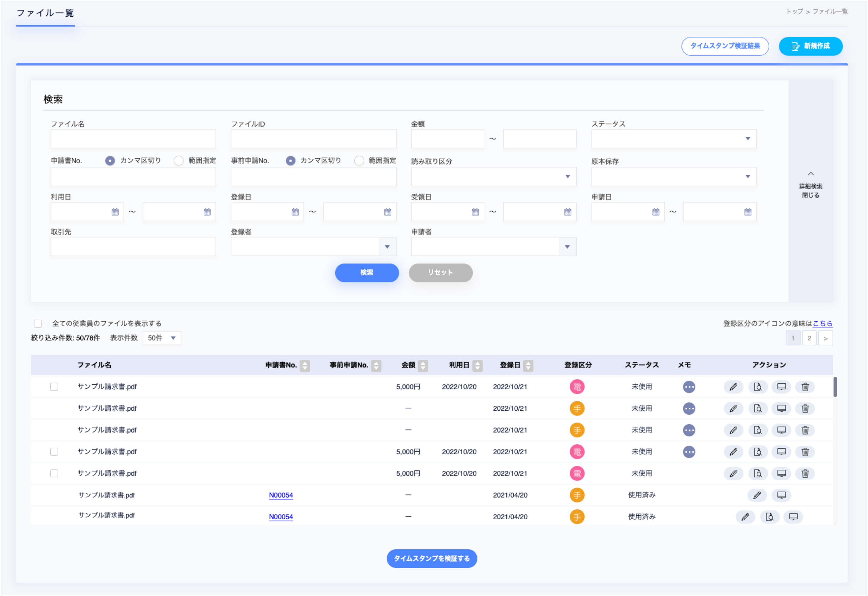868x596 pixels.
Task: Open the 利用日 start date calendar
Action: point(115,212)
